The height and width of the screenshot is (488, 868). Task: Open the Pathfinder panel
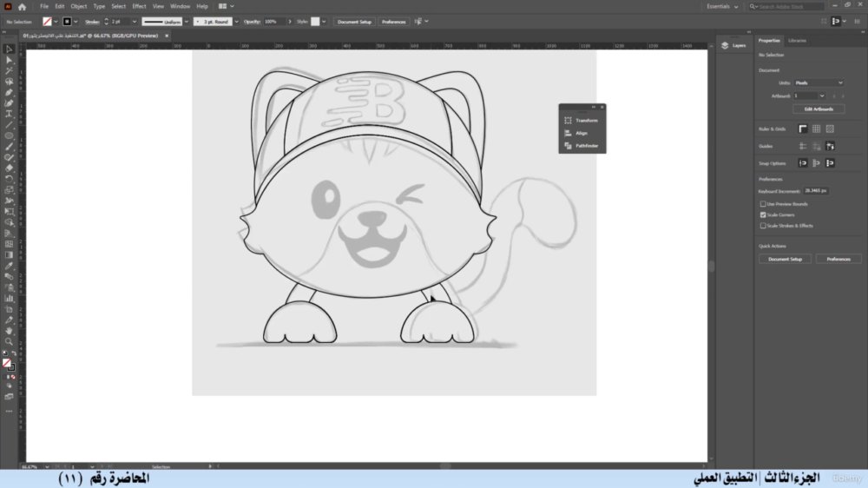[582, 146]
